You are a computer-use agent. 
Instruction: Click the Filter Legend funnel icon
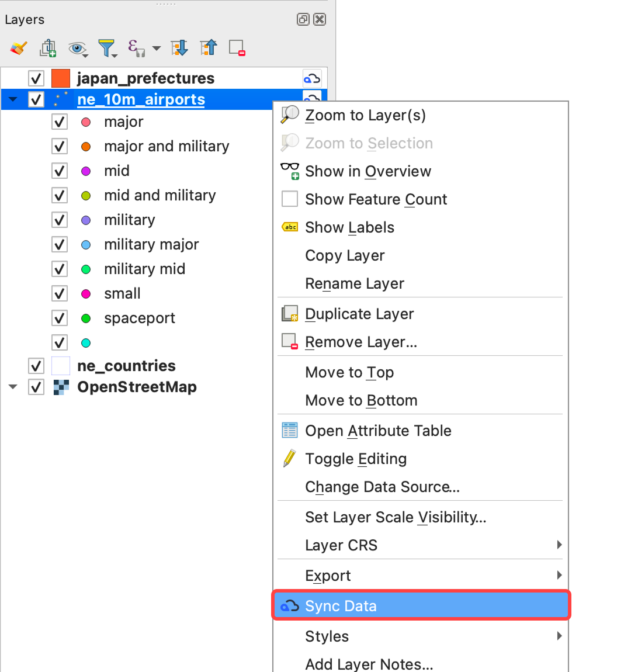coord(107,48)
